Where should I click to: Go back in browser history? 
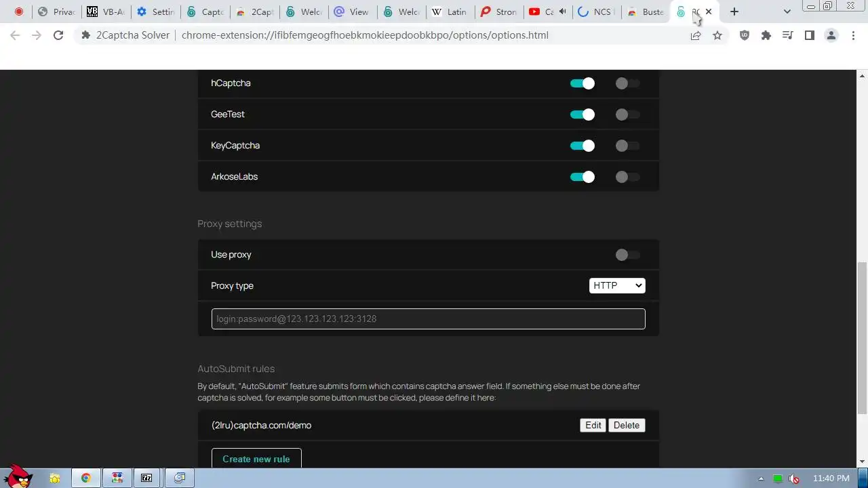click(15, 35)
